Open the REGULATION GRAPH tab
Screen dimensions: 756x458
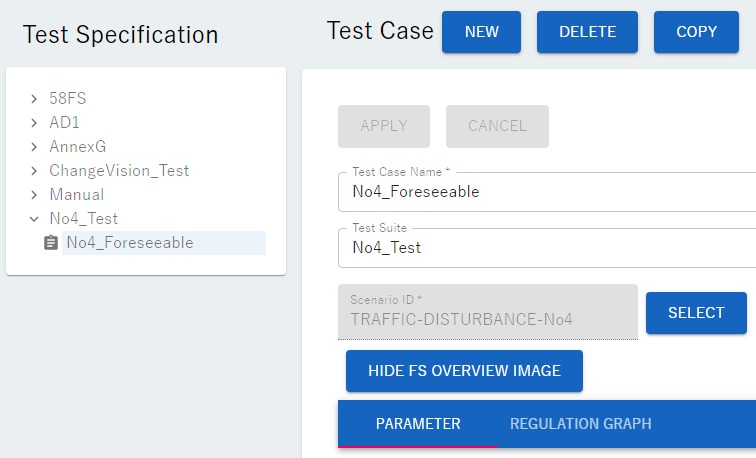[x=580, y=424]
